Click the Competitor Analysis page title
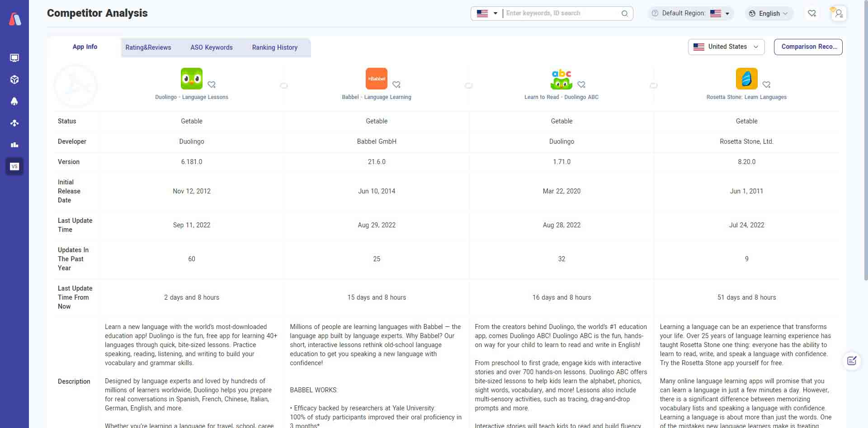868x428 pixels. click(97, 13)
